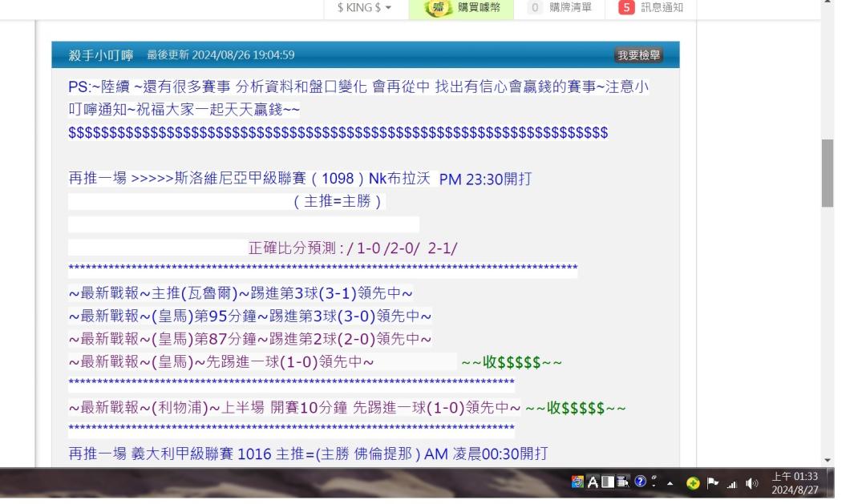Image resolution: width=866 pixels, height=504 pixels.
Task: Click the network signal icon
Action: tap(732, 484)
